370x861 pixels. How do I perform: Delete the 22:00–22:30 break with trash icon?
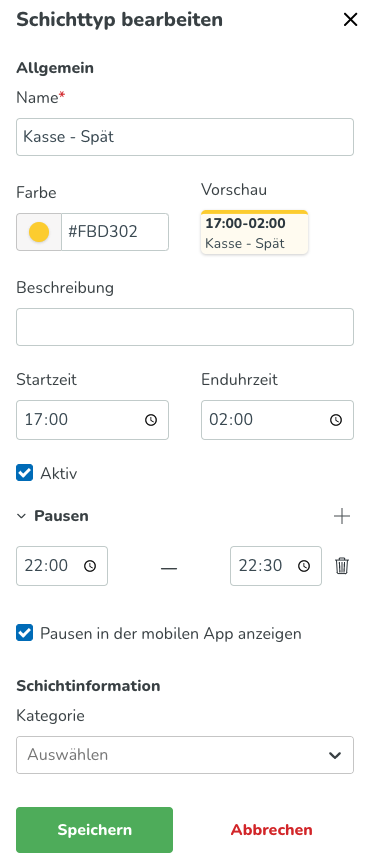342,566
